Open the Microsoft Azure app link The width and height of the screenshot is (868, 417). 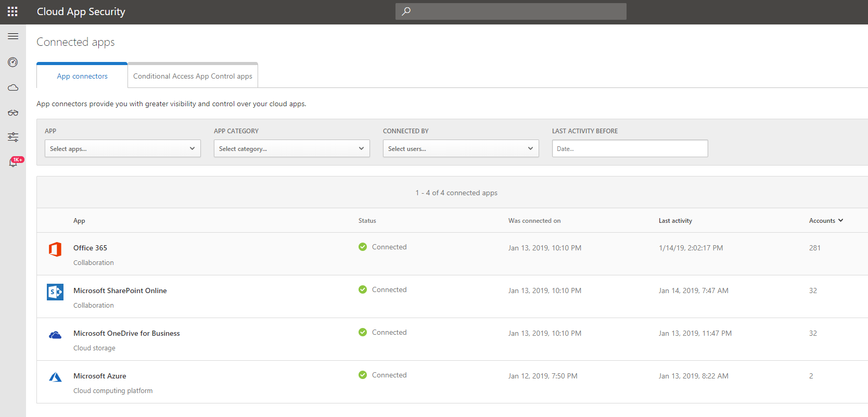100,376
